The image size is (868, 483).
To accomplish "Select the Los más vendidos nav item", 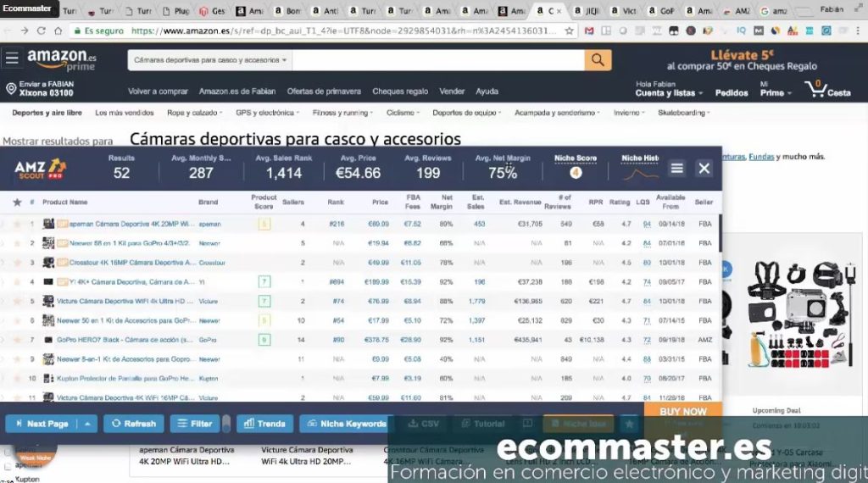I will [x=124, y=113].
